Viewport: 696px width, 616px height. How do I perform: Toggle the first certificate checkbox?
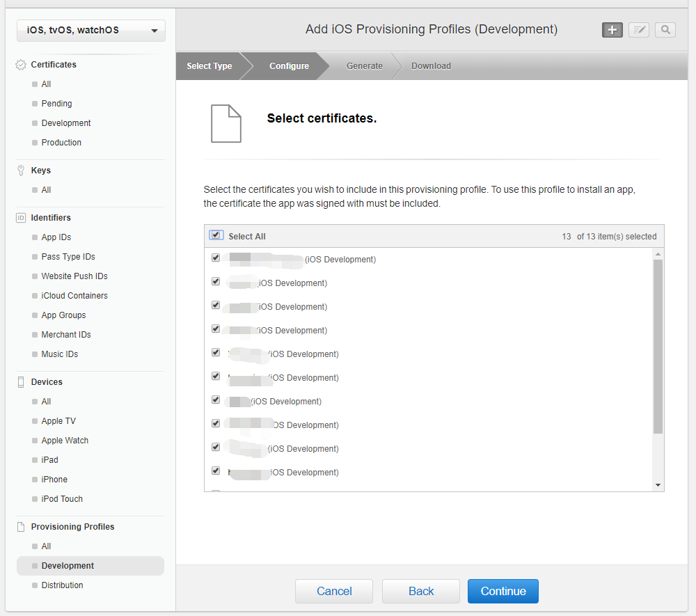216,258
